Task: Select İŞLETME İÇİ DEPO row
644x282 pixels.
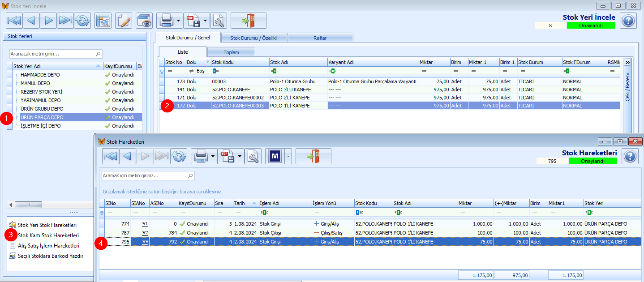Action: [x=77, y=126]
